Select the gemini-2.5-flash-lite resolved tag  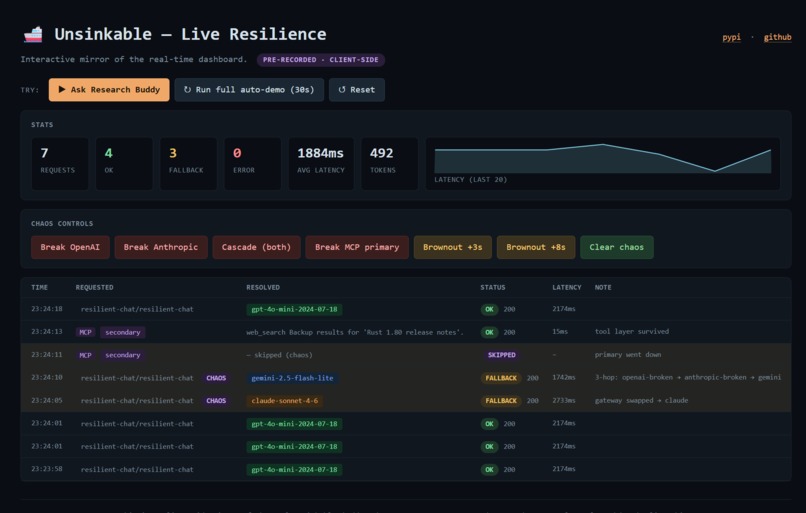click(292, 378)
